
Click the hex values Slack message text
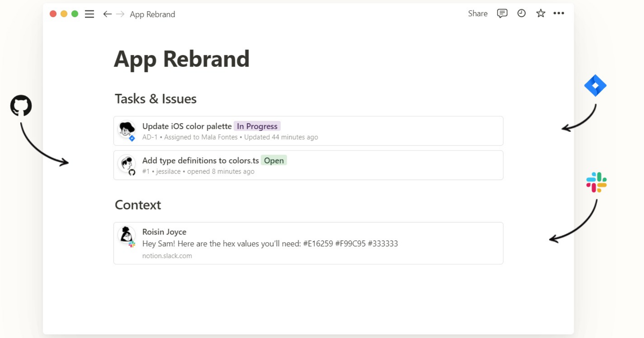[x=270, y=244]
